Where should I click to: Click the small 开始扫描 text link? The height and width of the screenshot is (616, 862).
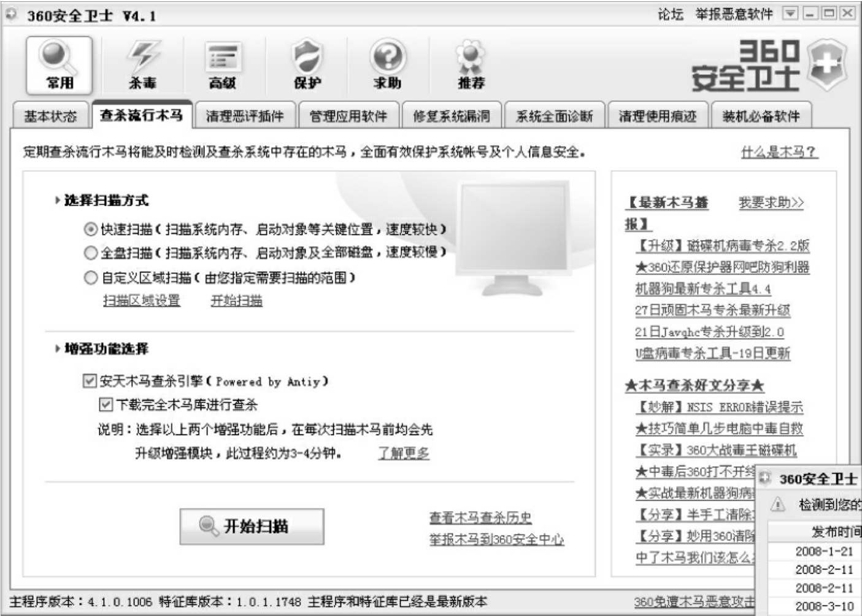pyautogui.click(x=237, y=301)
